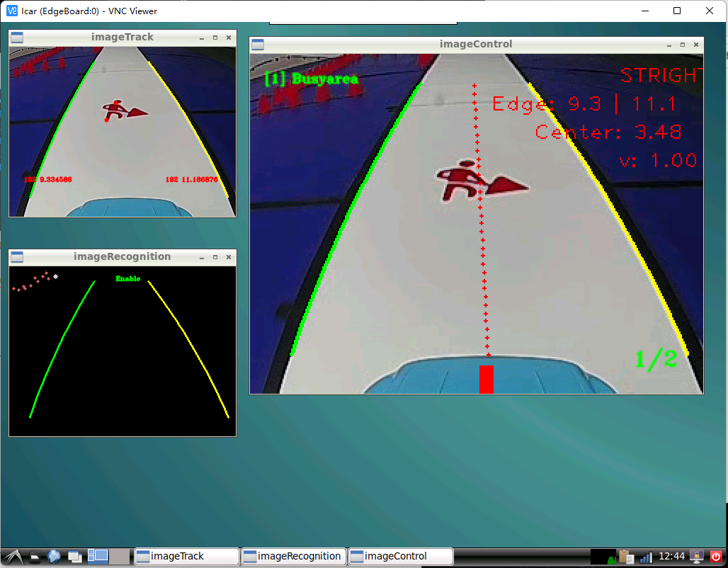Open the imageTrack window menu icon
The image size is (728, 568).
17,37
